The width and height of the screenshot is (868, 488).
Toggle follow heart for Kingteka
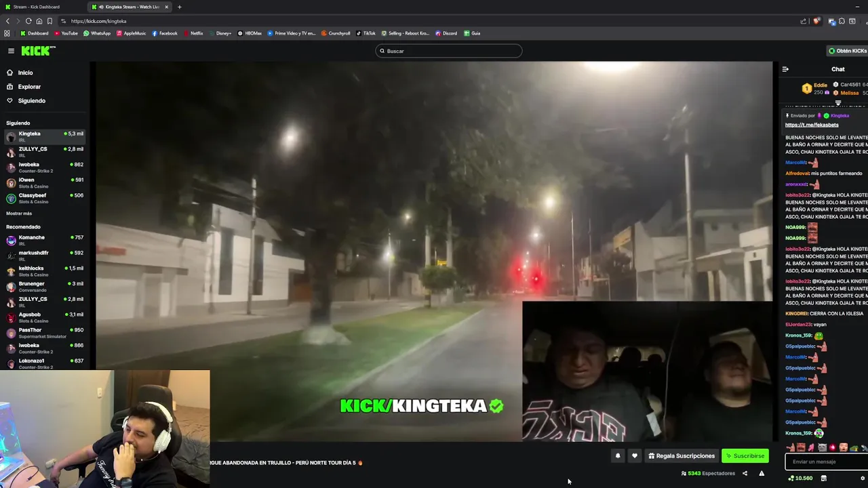point(635,456)
